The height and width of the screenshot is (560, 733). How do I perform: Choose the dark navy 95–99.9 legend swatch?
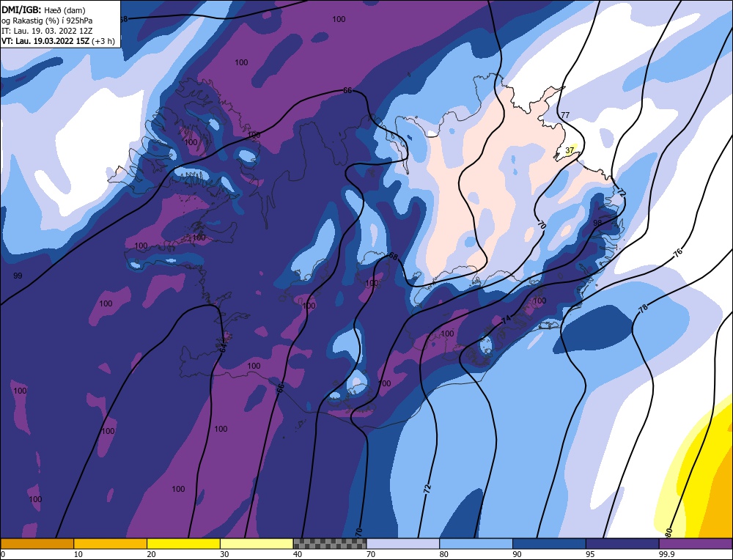tap(622, 544)
